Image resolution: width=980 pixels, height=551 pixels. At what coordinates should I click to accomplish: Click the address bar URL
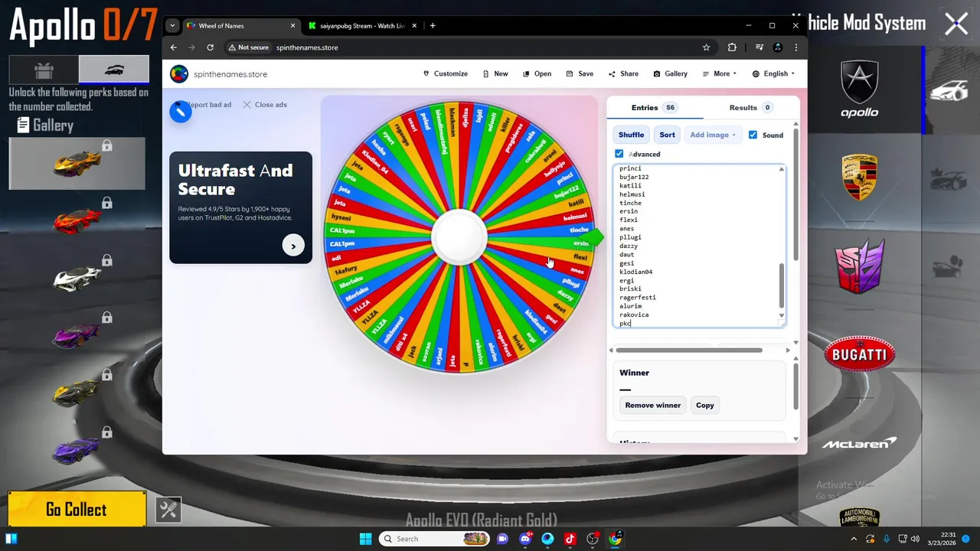[307, 47]
